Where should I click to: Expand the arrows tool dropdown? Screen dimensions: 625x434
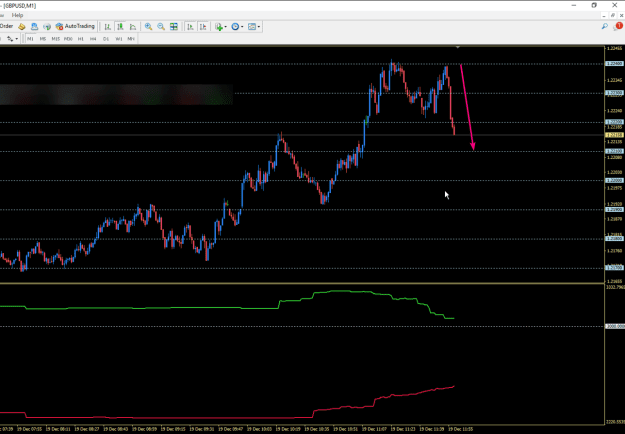coord(16,39)
